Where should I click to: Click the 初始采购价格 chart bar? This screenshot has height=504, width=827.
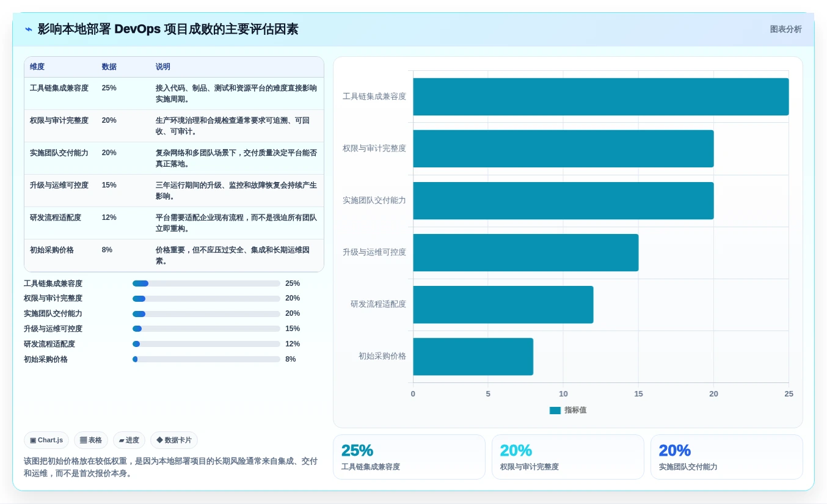pos(473,356)
